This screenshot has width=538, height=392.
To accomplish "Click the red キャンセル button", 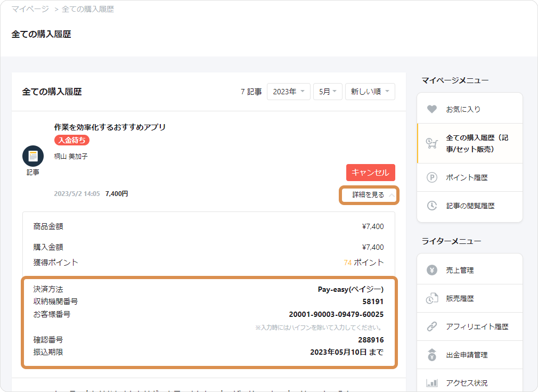I will coord(371,173).
